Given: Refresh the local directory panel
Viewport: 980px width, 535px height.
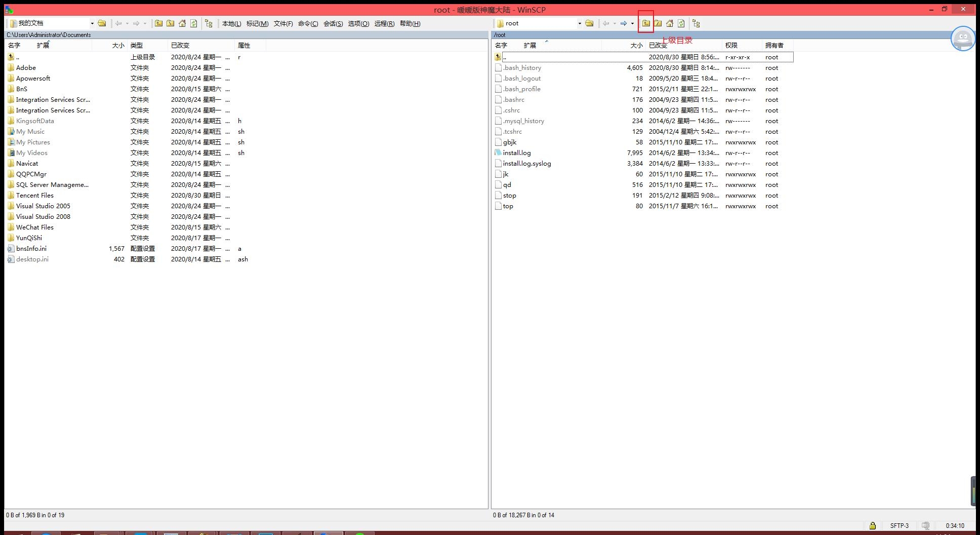Looking at the screenshot, I should coord(194,23).
